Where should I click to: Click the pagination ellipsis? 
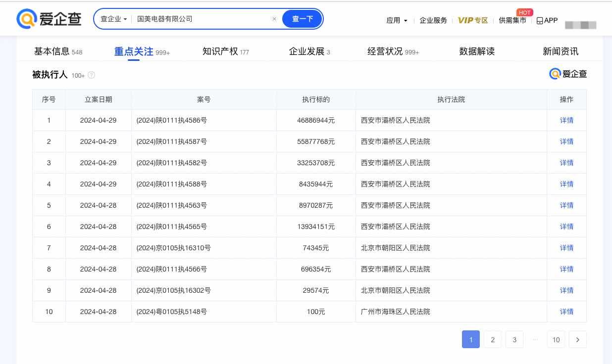coord(535,339)
